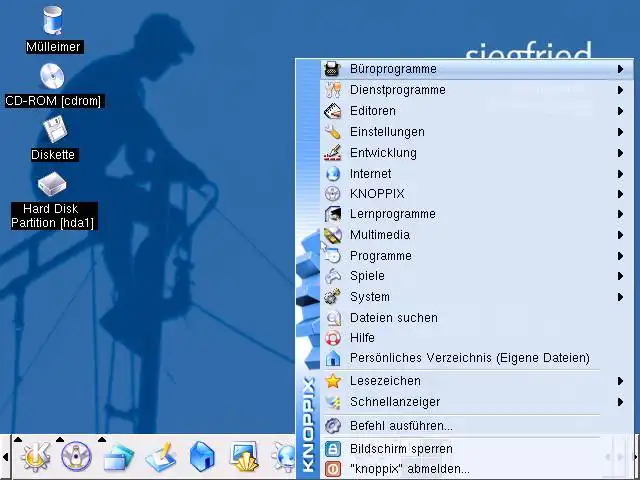Click the lifebuoy icon beside Hilfe
This screenshot has height=480, width=640.
click(x=333, y=338)
